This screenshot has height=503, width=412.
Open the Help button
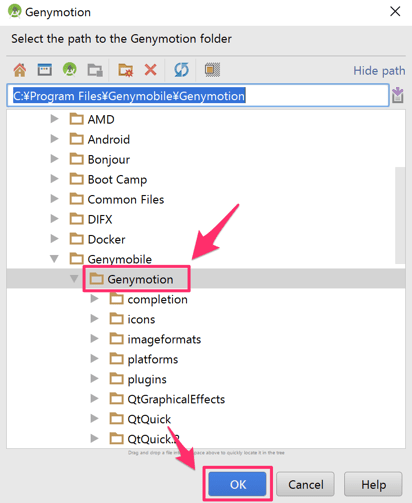click(x=373, y=484)
